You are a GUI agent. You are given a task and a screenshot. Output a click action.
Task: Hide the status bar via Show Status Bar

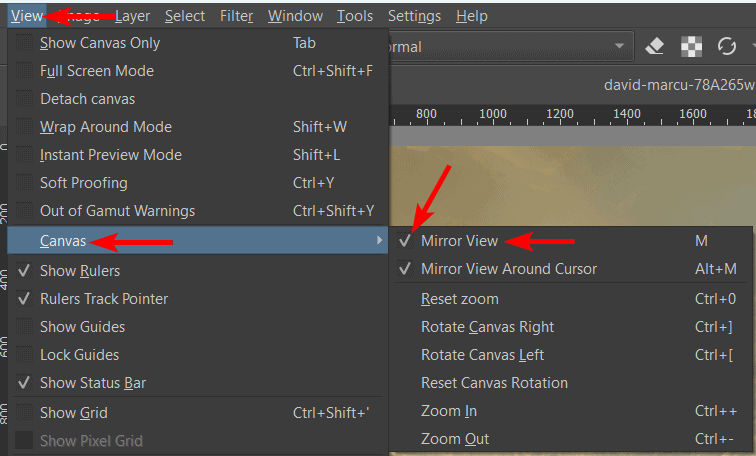pos(24,383)
